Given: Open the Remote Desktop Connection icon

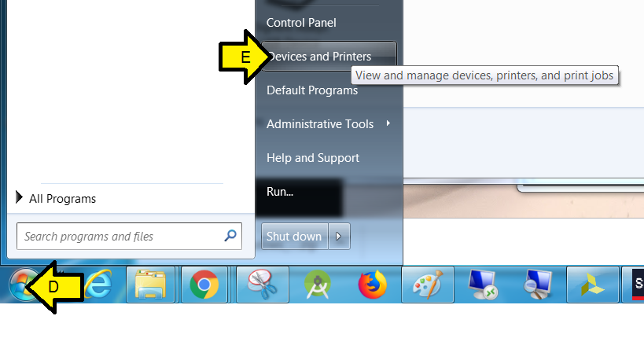Looking at the screenshot, I should (483, 285).
